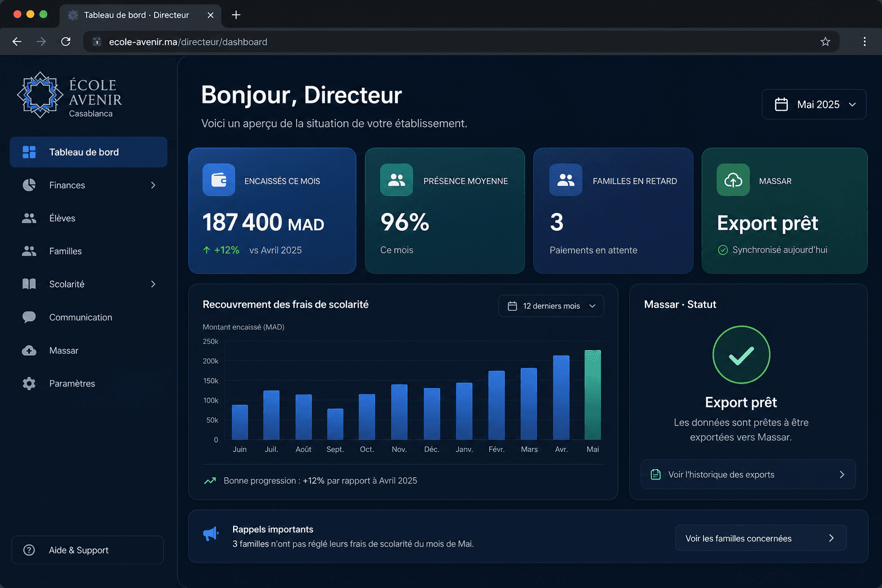Expand the Finances submenu chevron
The height and width of the screenshot is (588, 882).
pos(153,185)
